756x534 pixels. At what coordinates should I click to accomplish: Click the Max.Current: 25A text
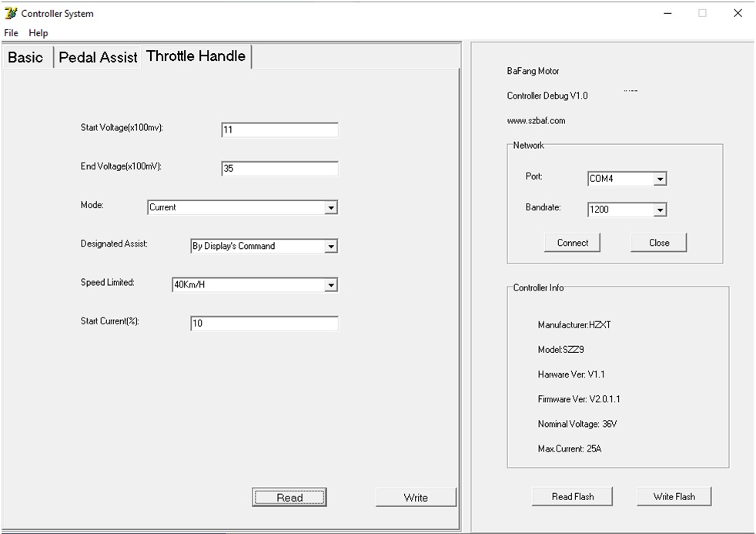point(570,448)
